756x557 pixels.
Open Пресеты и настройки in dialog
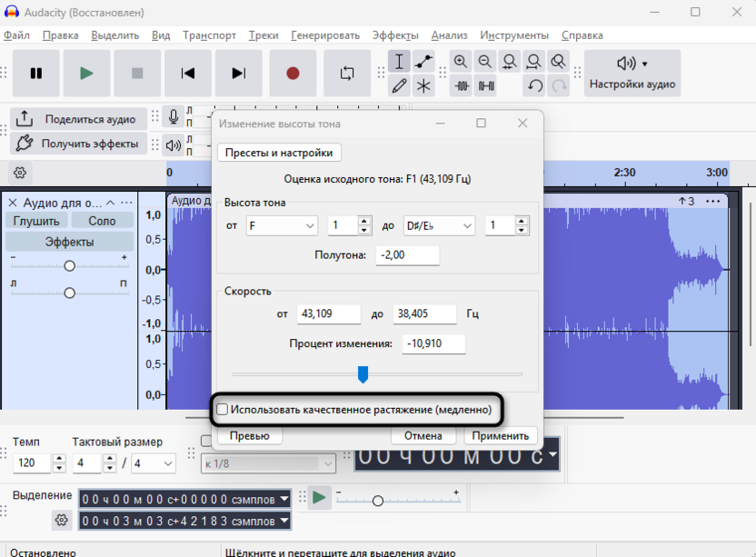[279, 153]
